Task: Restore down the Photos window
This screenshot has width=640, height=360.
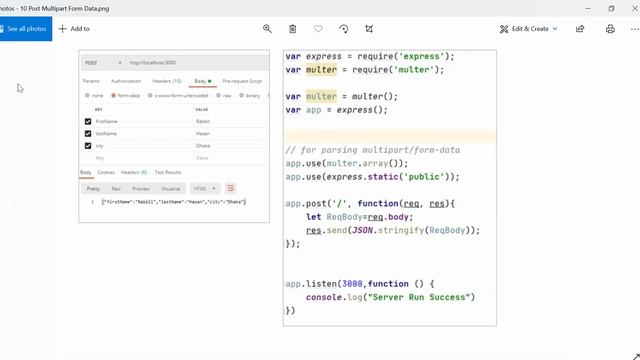Action: [x=611, y=8]
